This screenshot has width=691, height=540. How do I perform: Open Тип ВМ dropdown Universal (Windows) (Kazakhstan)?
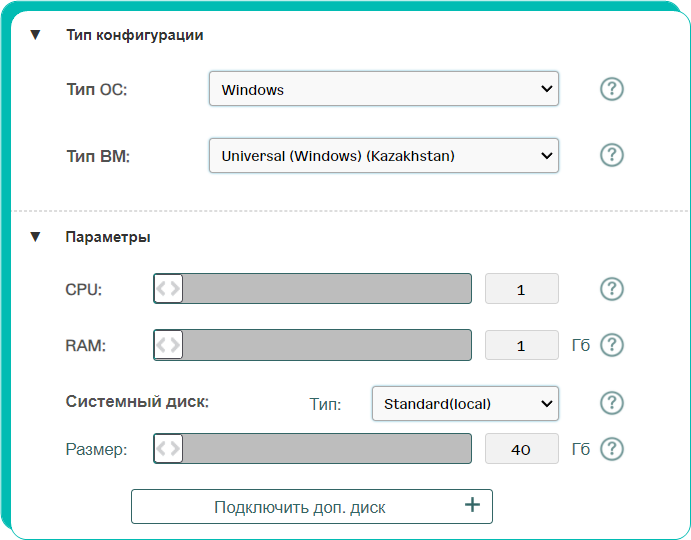point(384,156)
